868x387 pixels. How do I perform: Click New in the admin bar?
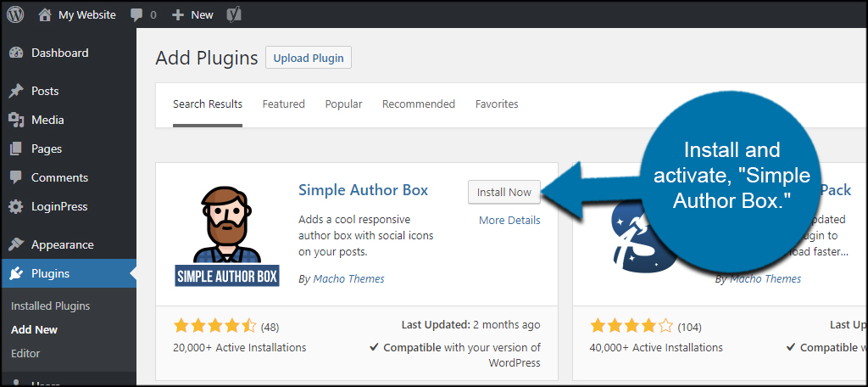(x=202, y=15)
